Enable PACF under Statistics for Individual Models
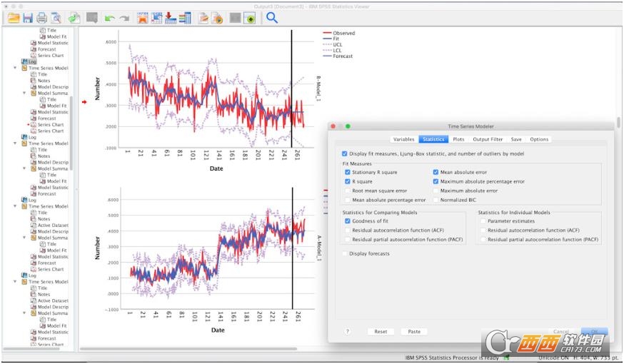This screenshot has height=364, width=624. click(483, 240)
